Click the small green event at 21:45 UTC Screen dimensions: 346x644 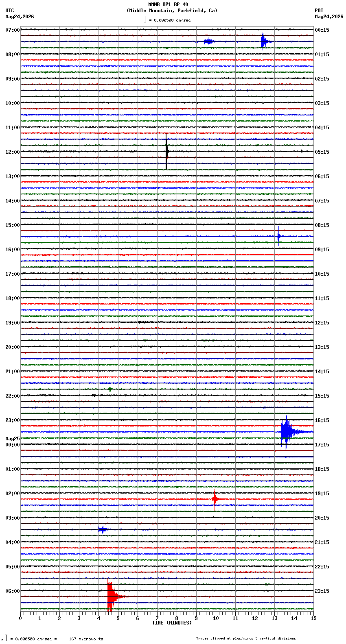tap(110, 389)
